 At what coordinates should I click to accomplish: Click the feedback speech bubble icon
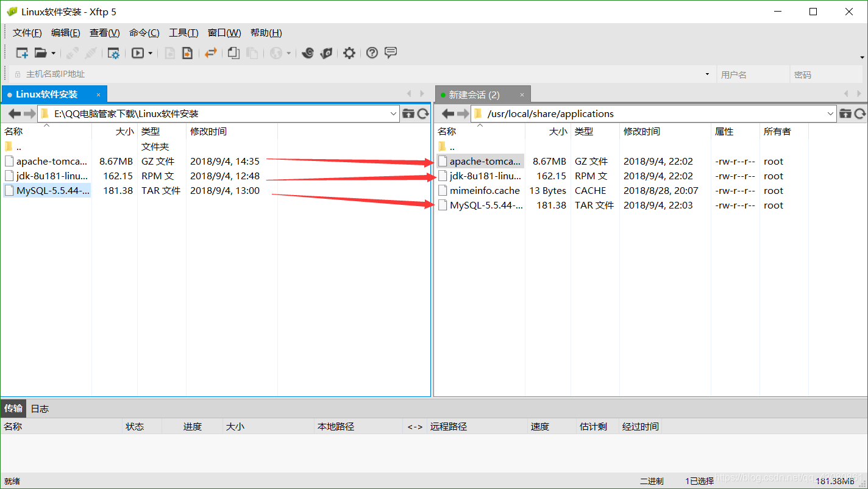click(x=391, y=52)
